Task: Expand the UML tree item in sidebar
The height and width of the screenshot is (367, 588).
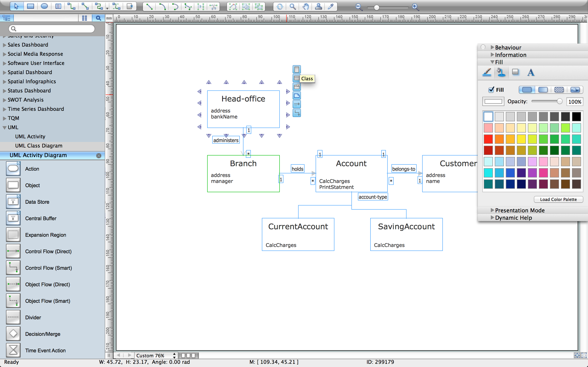Action: pyautogui.click(x=4, y=127)
